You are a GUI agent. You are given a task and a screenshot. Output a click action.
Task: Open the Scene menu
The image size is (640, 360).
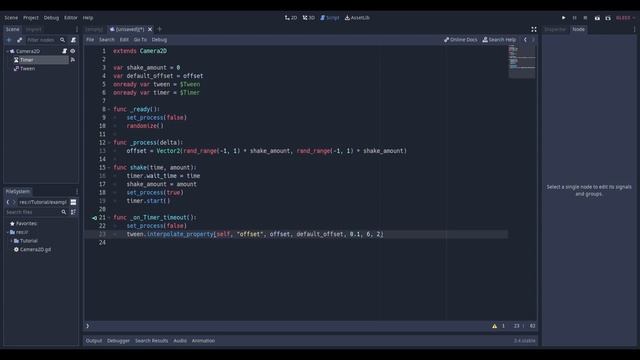tap(11, 18)
